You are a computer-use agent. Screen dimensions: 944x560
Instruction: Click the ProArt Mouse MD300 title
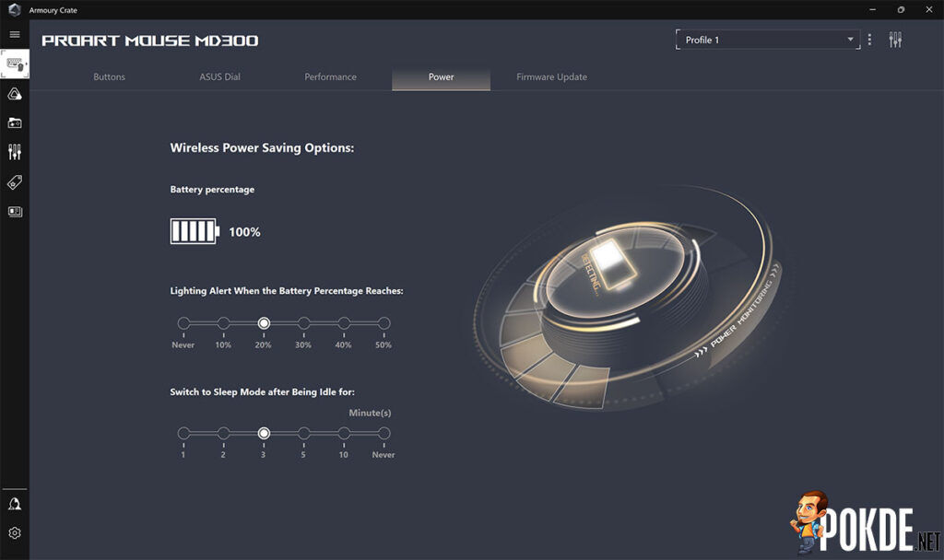pos(150,41)
